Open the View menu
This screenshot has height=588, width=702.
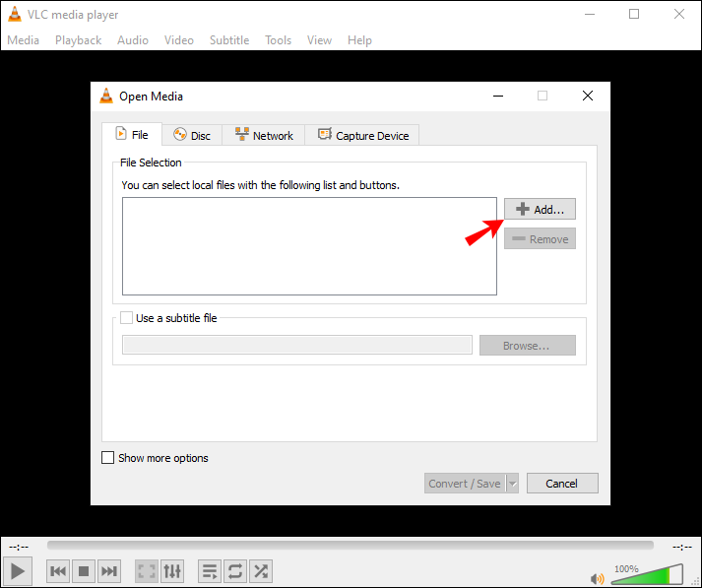point(320,40)
